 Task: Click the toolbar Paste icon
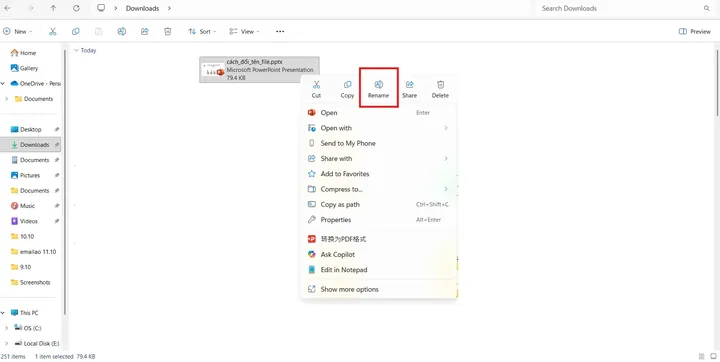[99, 31]
